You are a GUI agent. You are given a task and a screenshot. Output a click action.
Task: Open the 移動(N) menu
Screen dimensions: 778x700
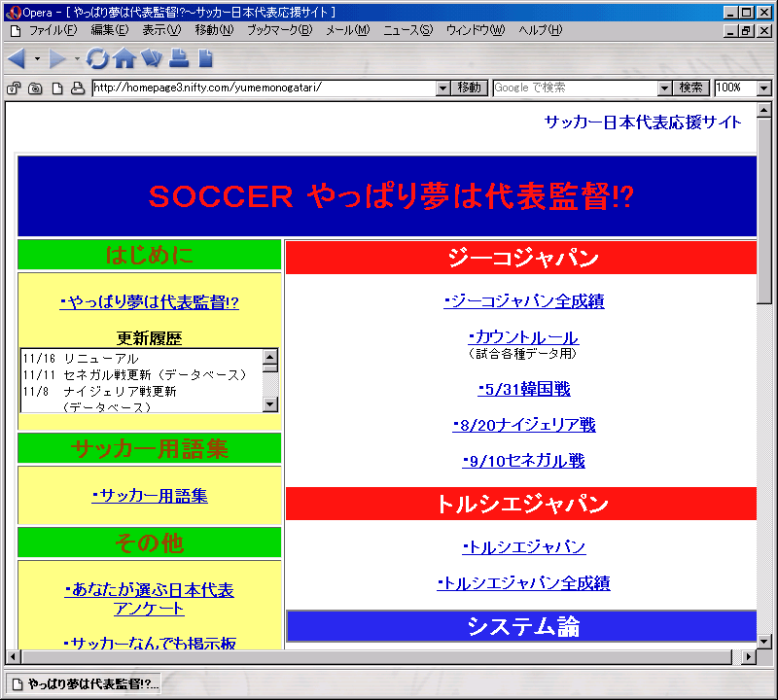pyautogui.click(x=214, y=30)
